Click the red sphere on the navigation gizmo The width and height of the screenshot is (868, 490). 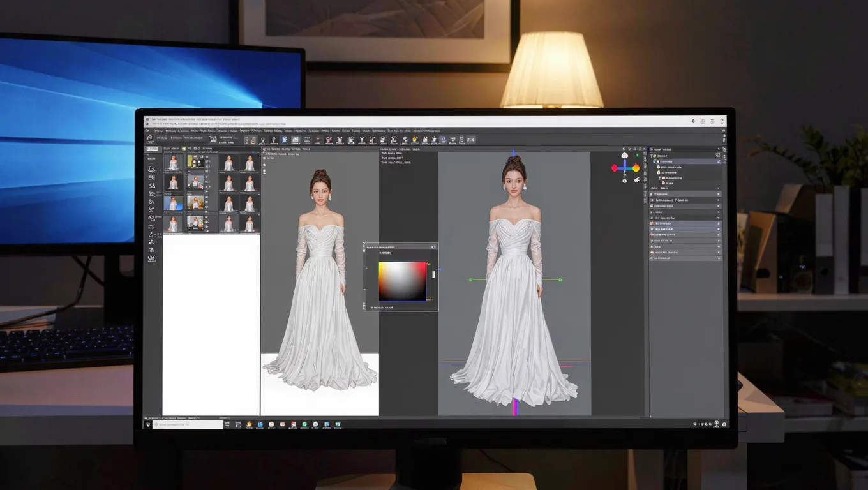[615, 168]
